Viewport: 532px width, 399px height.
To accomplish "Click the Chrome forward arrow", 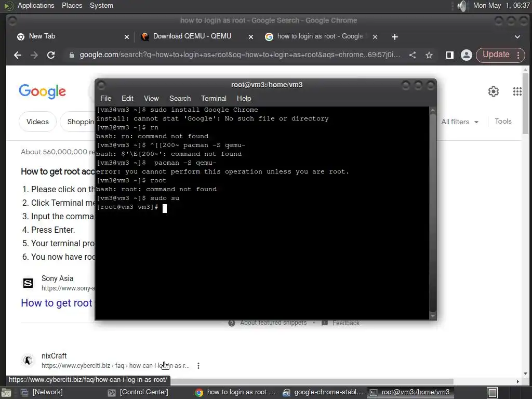I will (x=34, y=55).
